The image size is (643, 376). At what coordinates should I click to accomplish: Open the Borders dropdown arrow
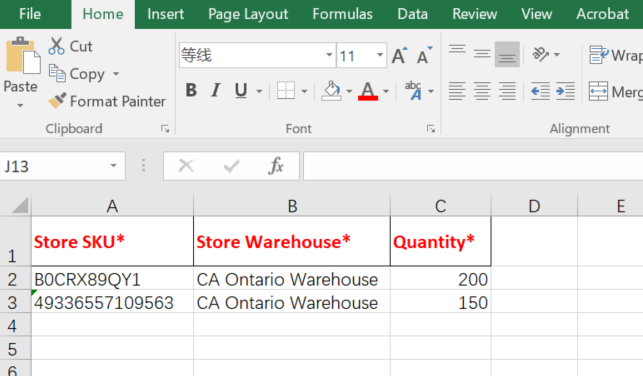(x=304, y=91)
